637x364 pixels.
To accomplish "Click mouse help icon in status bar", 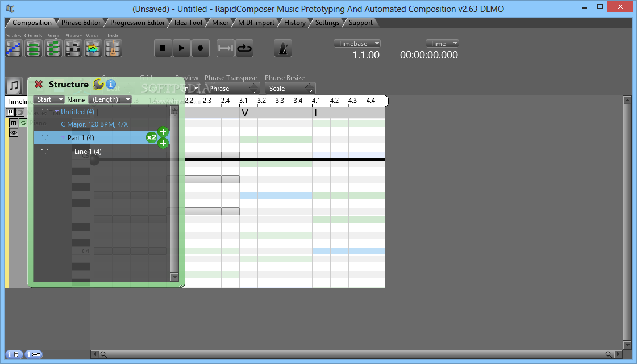I will (14, 354).
